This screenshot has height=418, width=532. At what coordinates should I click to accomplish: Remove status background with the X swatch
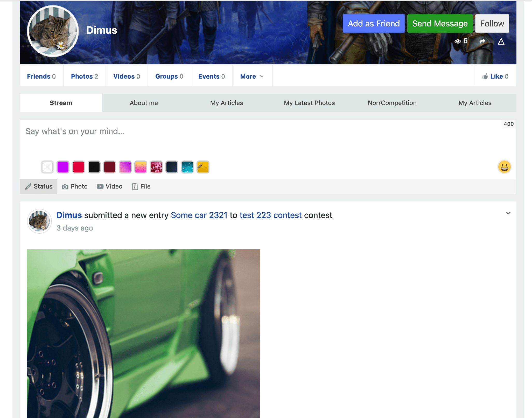[47, 167]
